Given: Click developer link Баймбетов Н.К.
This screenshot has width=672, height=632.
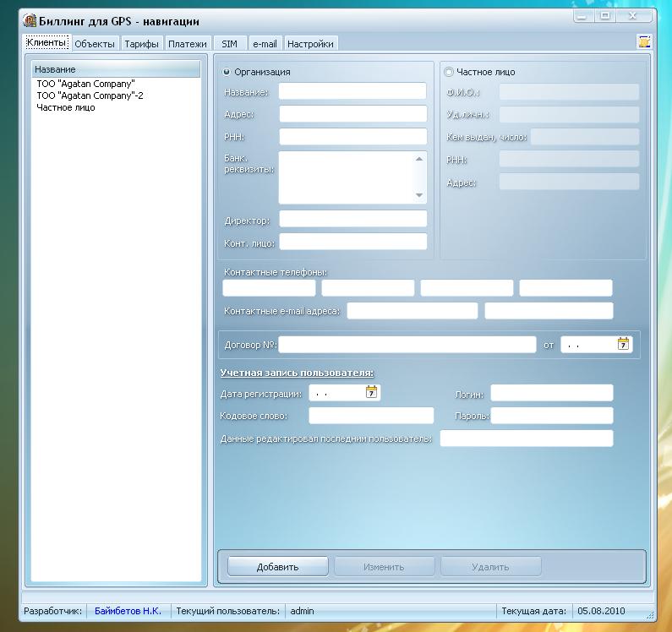Looking at the screenshot, I should 128,611.
